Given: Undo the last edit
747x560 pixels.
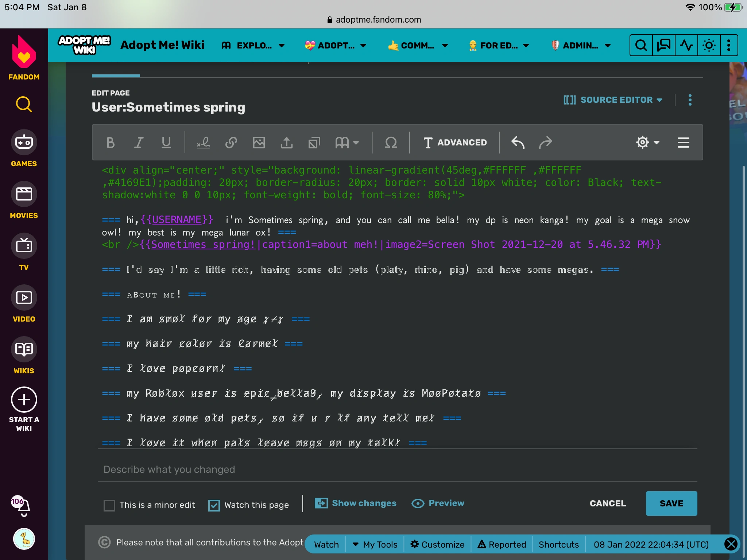Looking at the screenshot, I should click(x=518, y=143).
